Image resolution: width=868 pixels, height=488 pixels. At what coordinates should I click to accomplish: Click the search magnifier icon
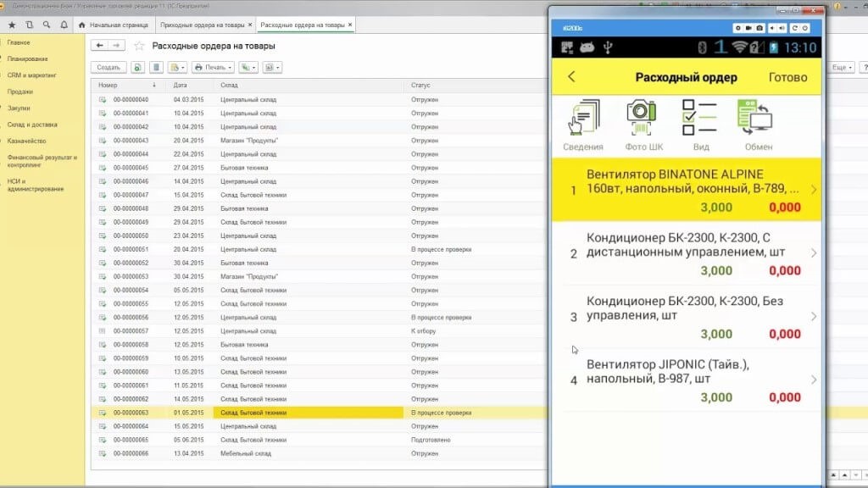coord(46,25)
